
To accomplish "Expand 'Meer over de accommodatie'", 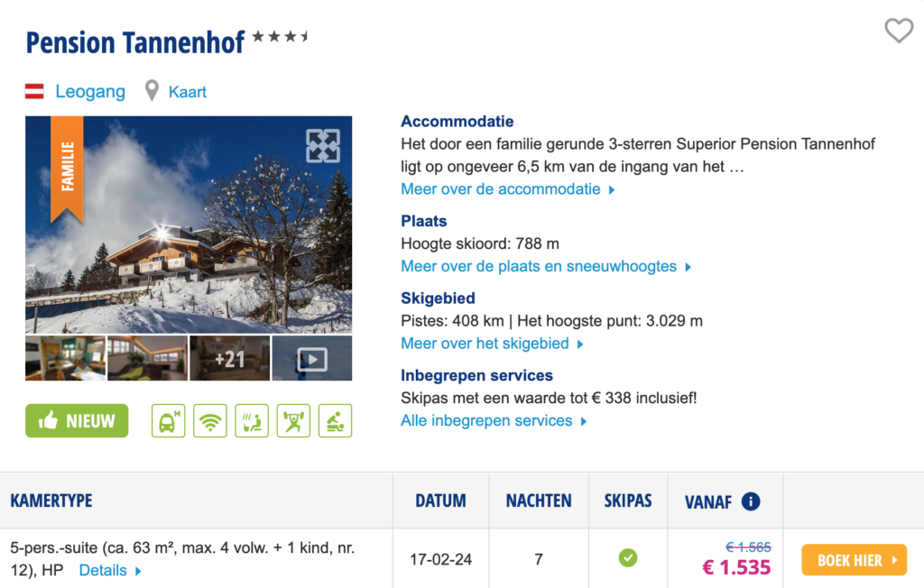I will pyautogui.click(x=508, y=189).
